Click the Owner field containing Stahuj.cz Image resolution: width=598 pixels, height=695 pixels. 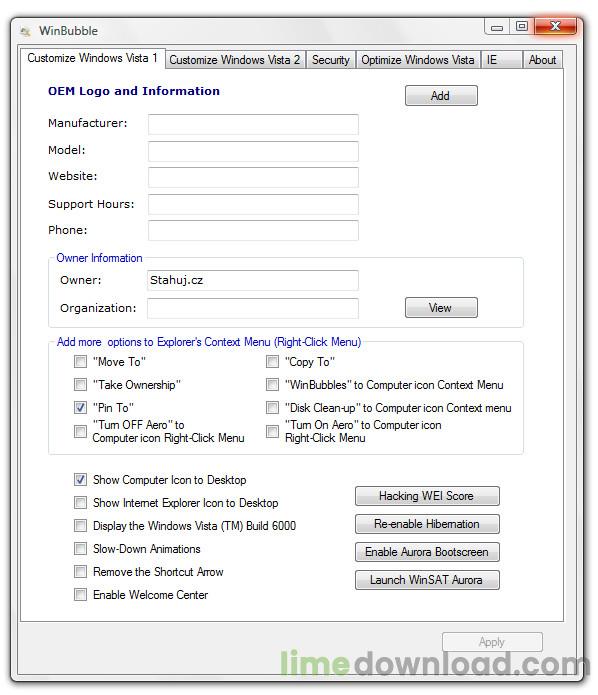tap(253, 281)
